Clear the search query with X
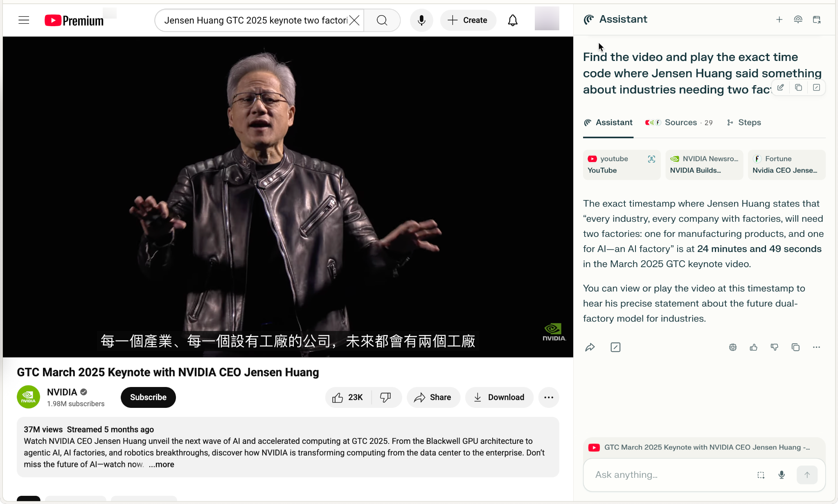Screen dimensions: 838x504 (354, 20)
